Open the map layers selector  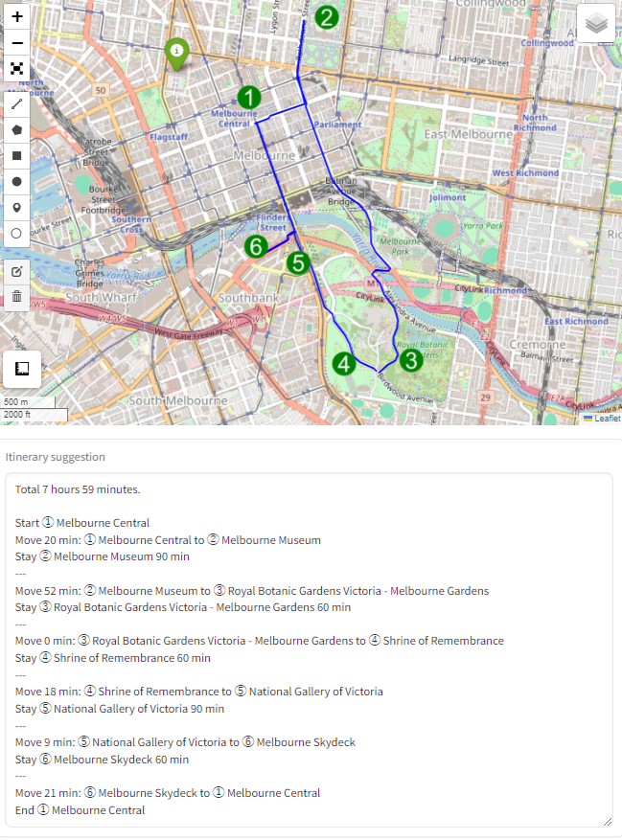596,23
